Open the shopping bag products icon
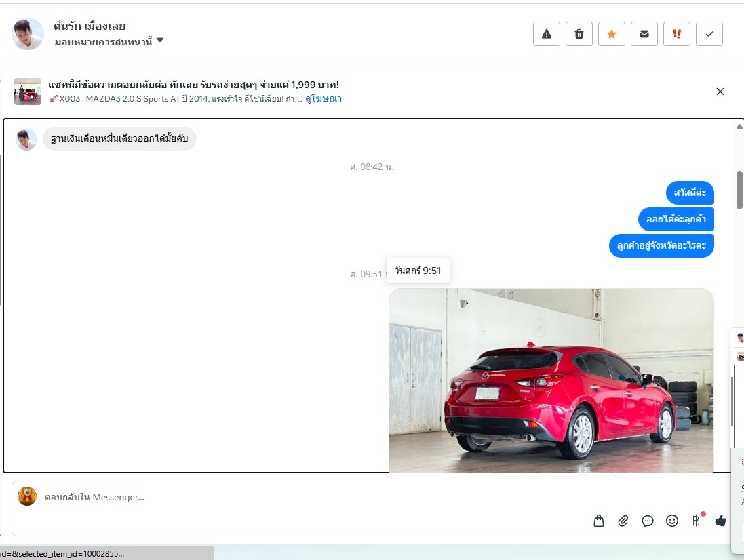 pyautogui.click(x=599, y=521)
